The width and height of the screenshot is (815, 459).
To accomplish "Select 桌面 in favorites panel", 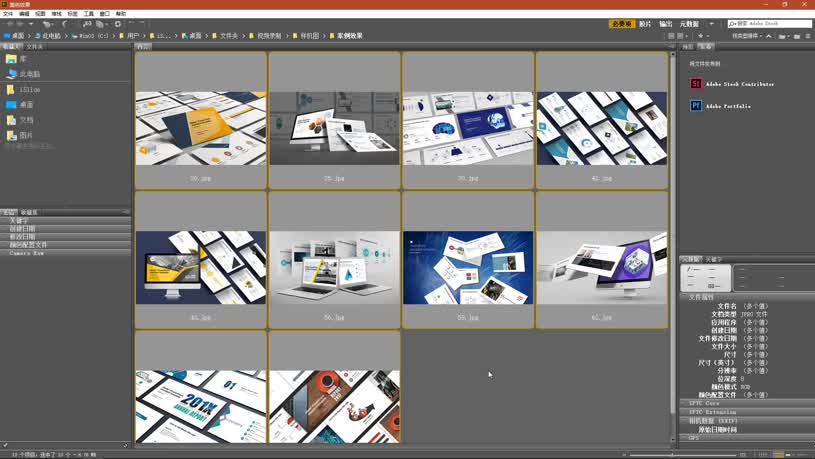I will point(20,104).
